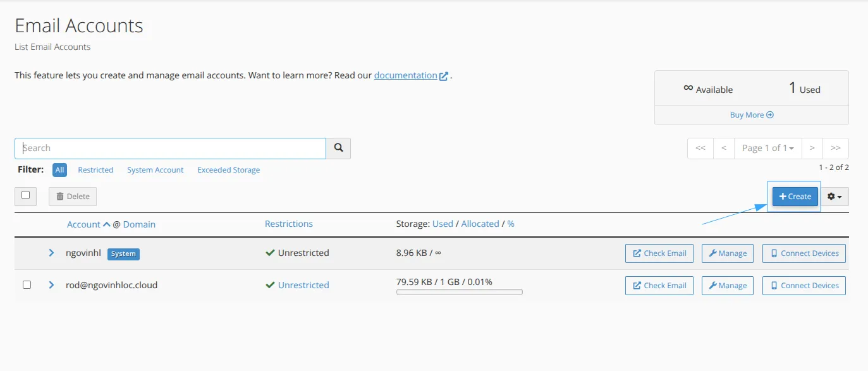Image resolution: width=868 pixels, height=371 pixels.
Task: Open the documentation link
Action: tap(411, 75)
